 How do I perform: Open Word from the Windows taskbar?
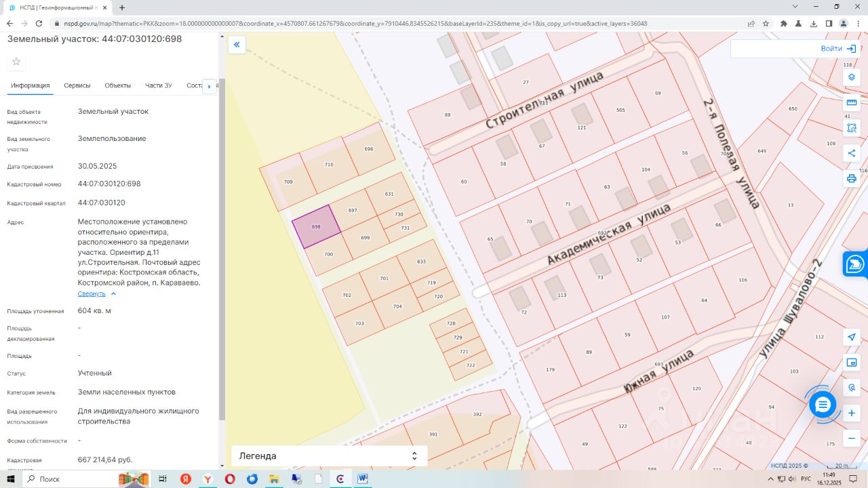[x=362, y=479]
